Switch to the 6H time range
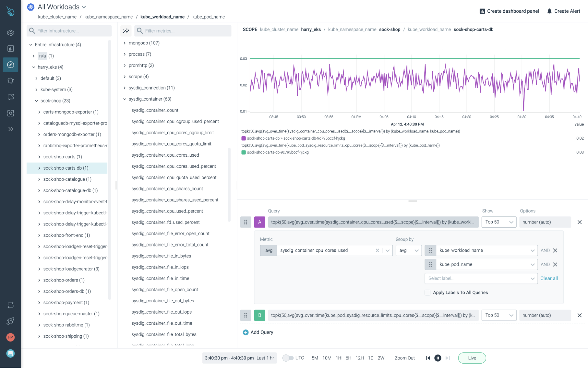 pos(349,358)
